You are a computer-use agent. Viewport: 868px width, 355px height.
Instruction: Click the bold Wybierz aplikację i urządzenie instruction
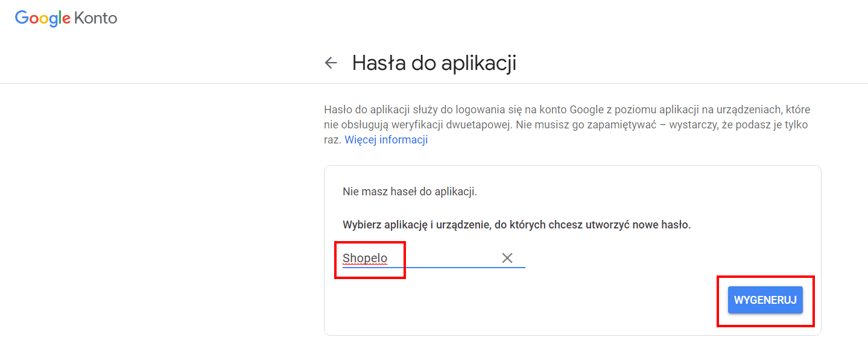[517, 225]
